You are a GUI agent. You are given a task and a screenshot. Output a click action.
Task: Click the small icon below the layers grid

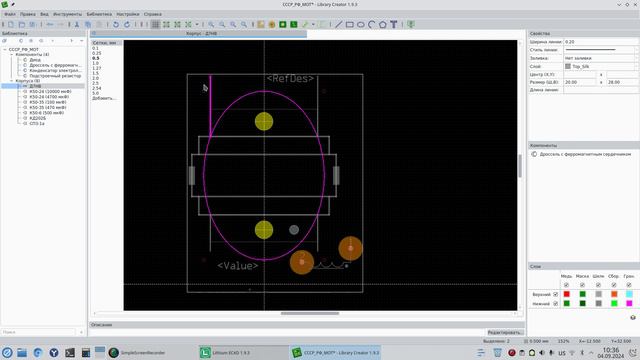pyautogui.click(x=633, y=317)
